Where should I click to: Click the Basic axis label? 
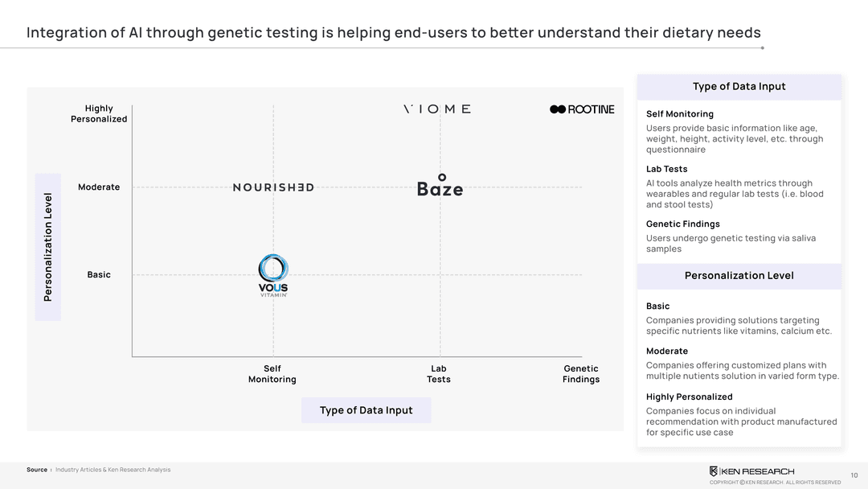pyautogui.click(x=99, y=275)
